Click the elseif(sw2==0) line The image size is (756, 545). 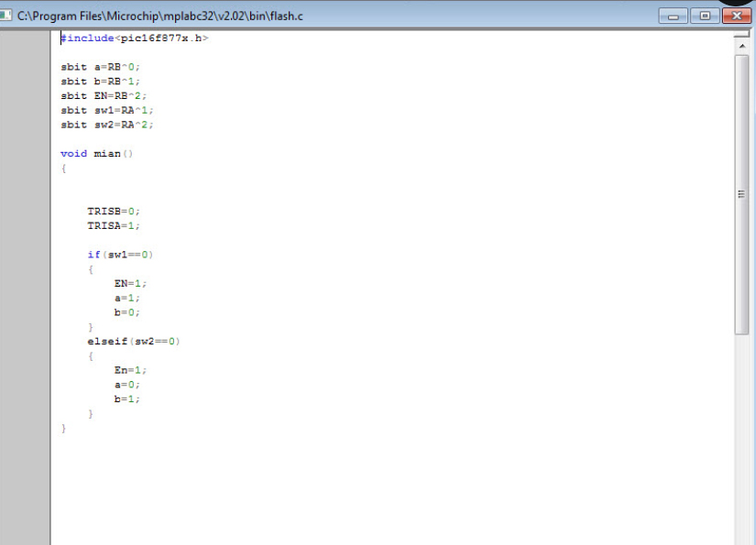point(134,342)
